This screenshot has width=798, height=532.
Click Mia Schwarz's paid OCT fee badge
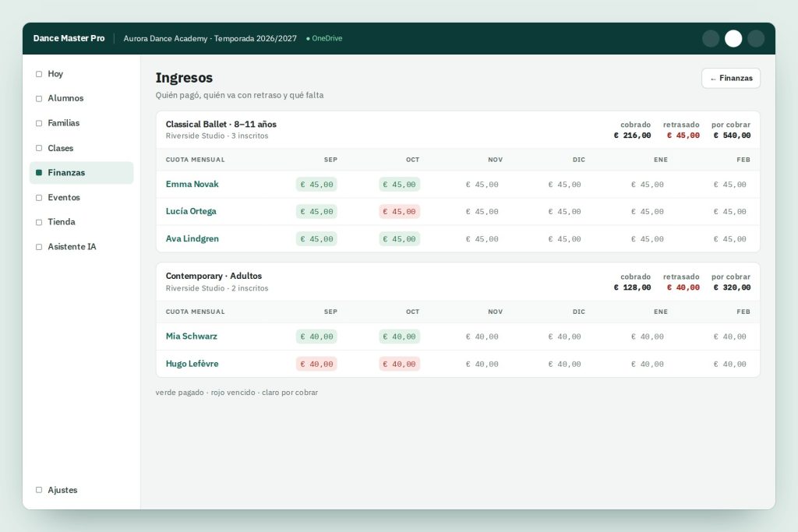(400, 336)
